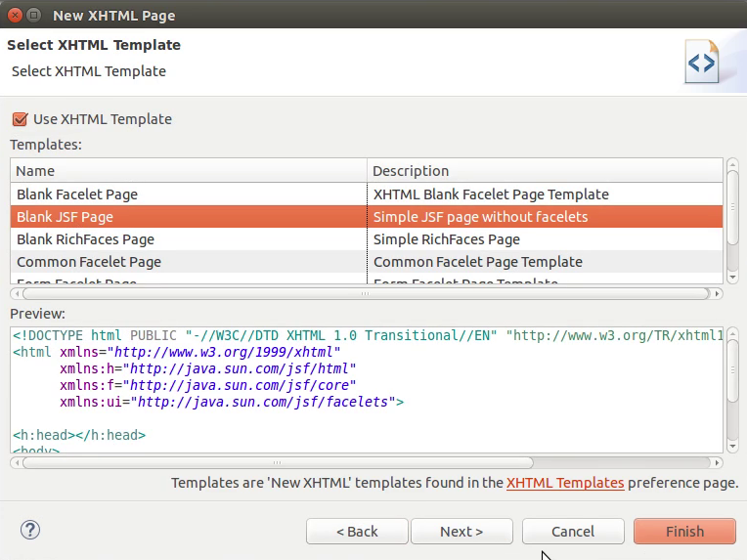The image size is (747, 560).
Task: Click the Next button
Action: point(461,531)
